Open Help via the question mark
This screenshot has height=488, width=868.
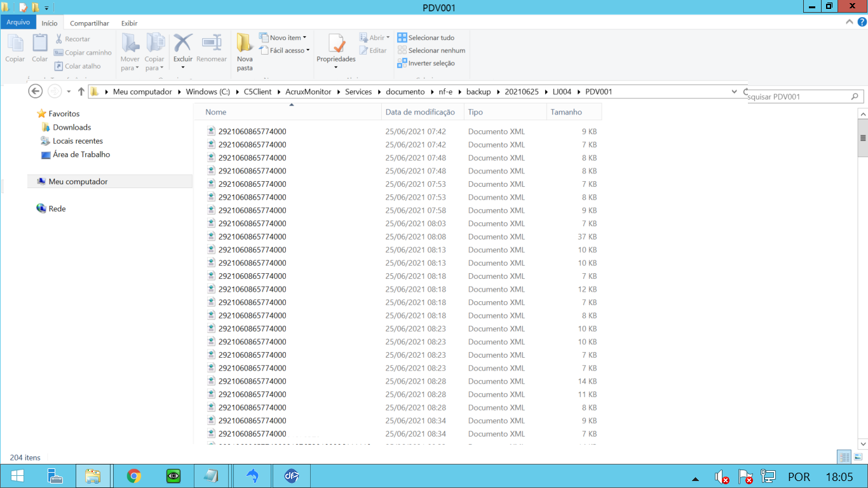862,22
